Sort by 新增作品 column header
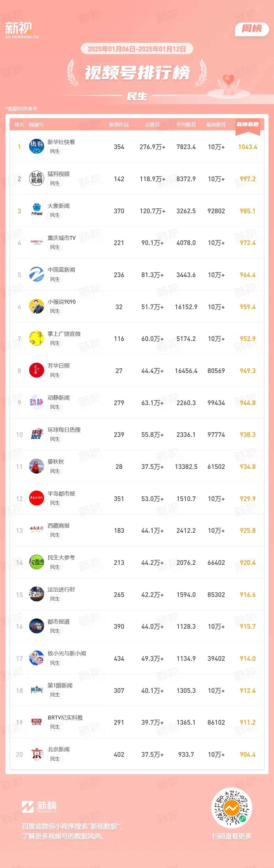The width and height of the screenshot is (274, 868). click(x=119, y=125)
